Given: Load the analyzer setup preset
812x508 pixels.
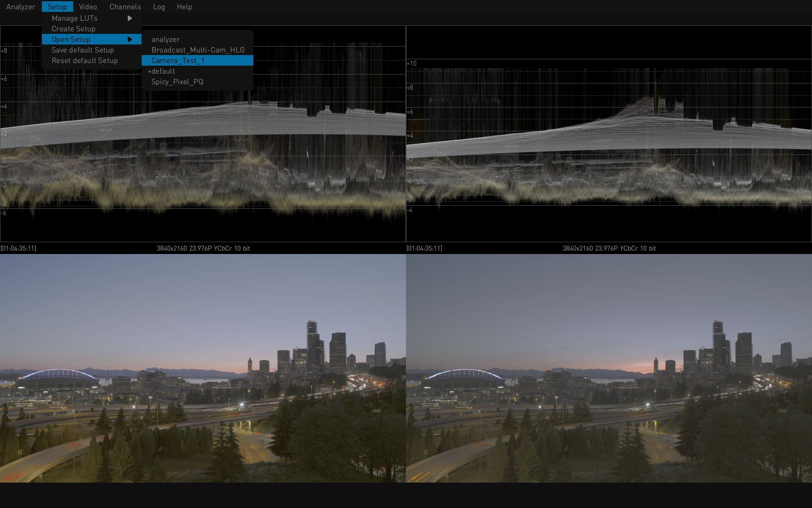Looking at the screenshot, I should tap(165, 39).
